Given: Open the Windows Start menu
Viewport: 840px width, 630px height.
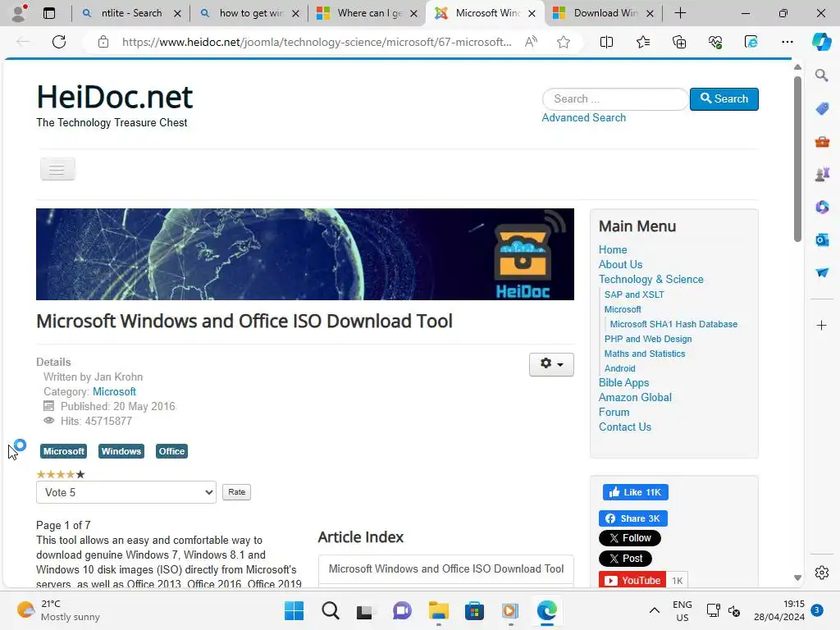Looking at the screenshot, I should [x=294, y=610].
